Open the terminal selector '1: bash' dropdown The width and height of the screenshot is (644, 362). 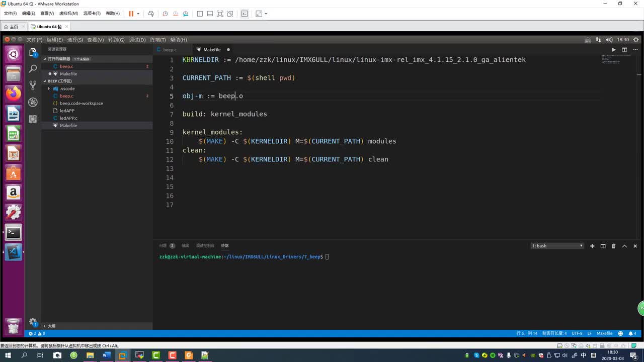557,246
